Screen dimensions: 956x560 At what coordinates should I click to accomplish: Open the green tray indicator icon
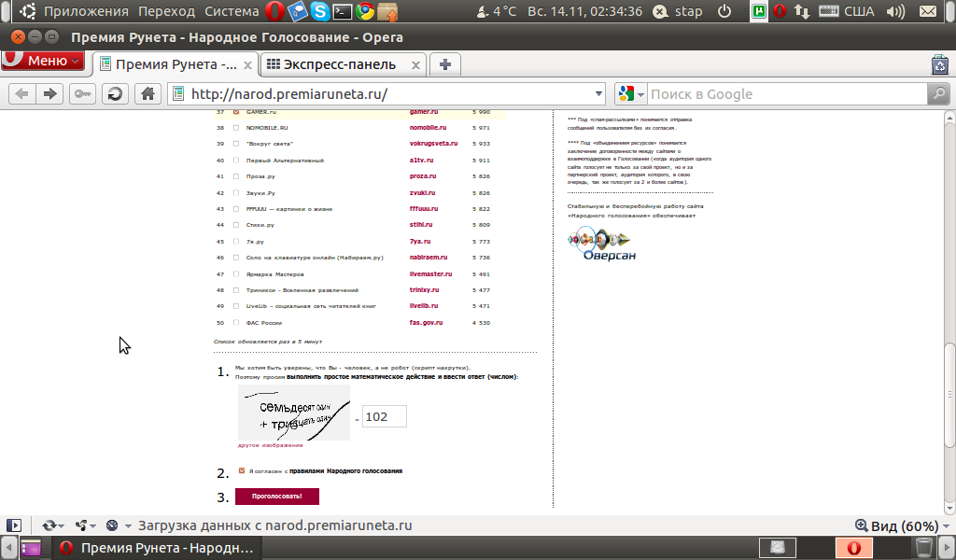point(759,11)
